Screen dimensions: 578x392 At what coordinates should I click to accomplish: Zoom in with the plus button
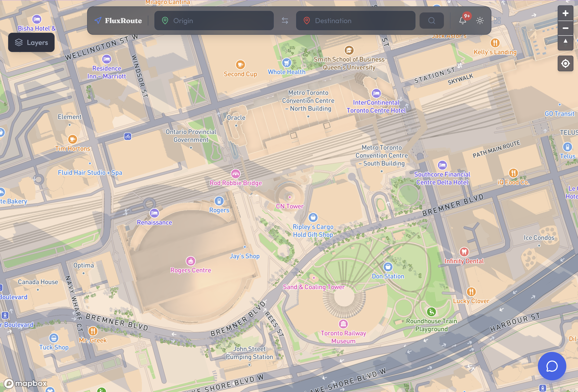click(x=565, y=13)
